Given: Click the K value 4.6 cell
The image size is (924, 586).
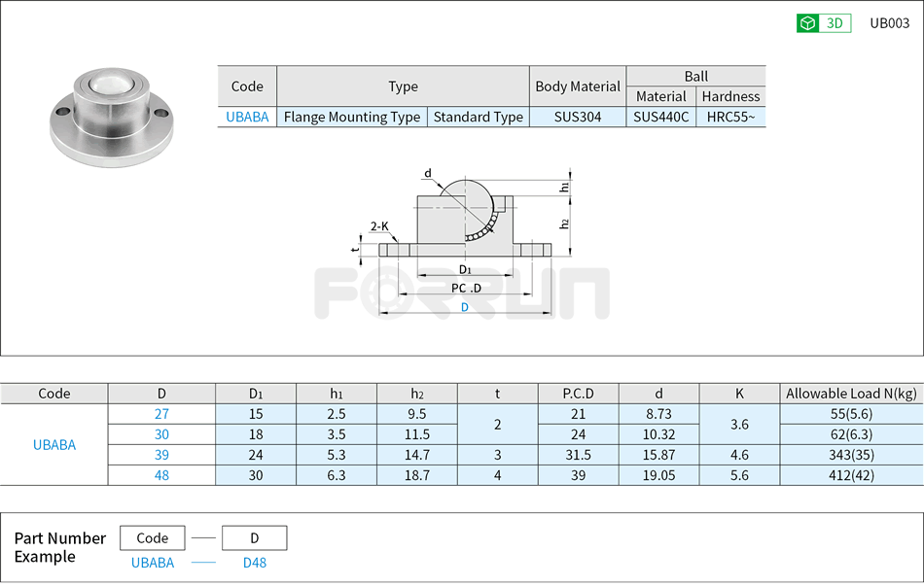Looking at the screenshot, I should tap(739, 455).
